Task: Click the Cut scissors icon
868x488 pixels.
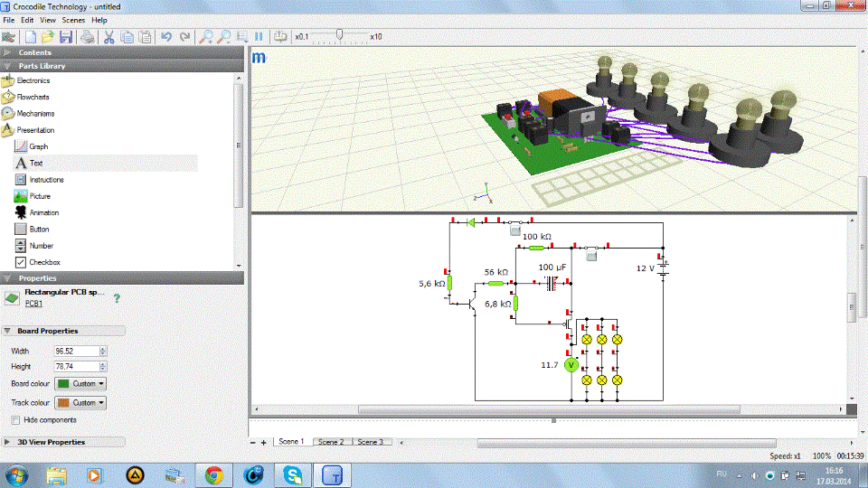Action: click(x=109, y=37)
